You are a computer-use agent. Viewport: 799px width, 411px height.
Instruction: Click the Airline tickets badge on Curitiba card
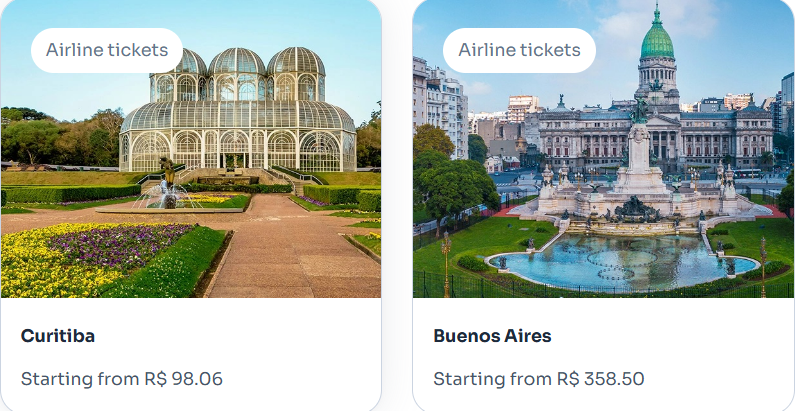(106, 50)
